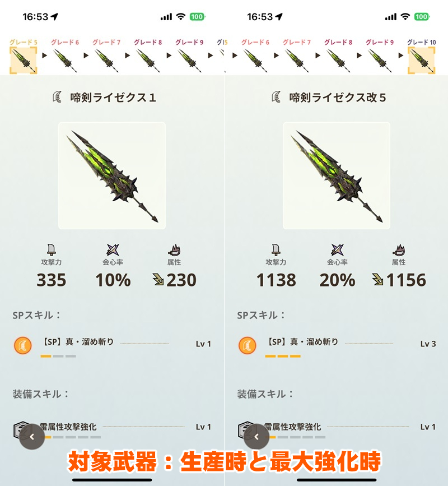Screen dimensions: 448x486
Task: Tap the affinity icon above 20%
Action: pos(337,249)
